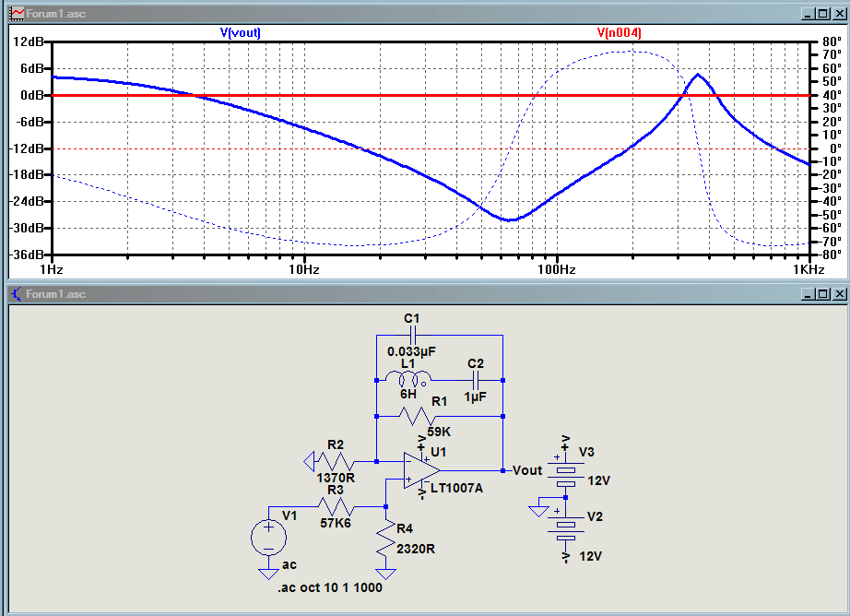This screenshot has width=850, height=616.
Task: Select battery V2 symbol
Action: click(565, 527)
